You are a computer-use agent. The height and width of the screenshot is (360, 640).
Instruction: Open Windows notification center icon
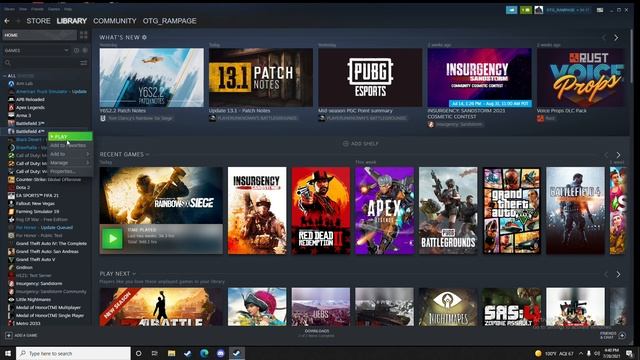pos(629,353)
